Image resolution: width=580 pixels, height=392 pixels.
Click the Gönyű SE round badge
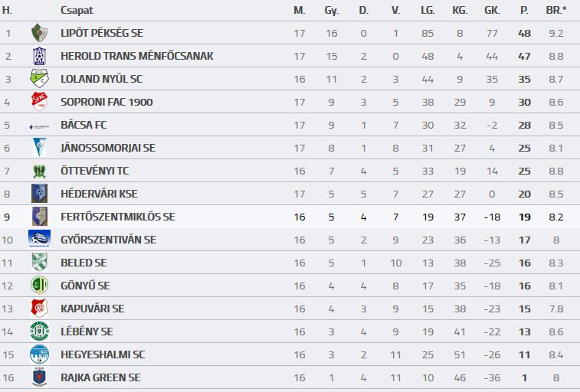tap(39, 286)
